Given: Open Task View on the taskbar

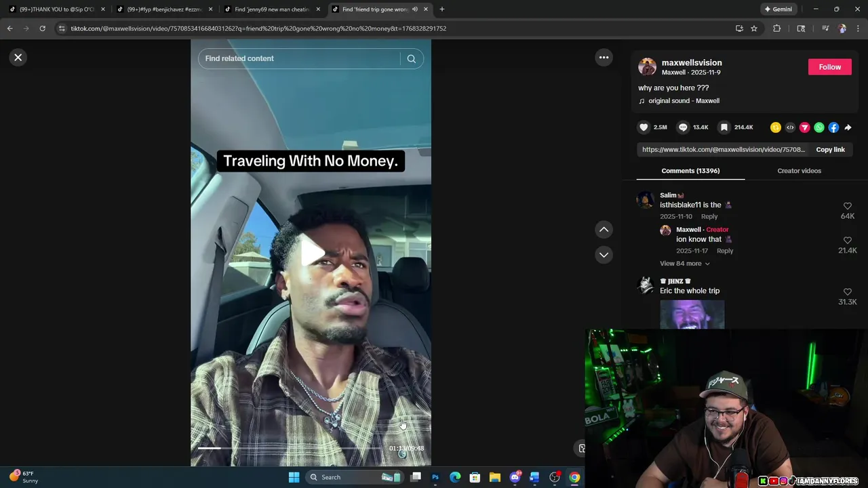Looking at the screenshot, I should [416, 477].
